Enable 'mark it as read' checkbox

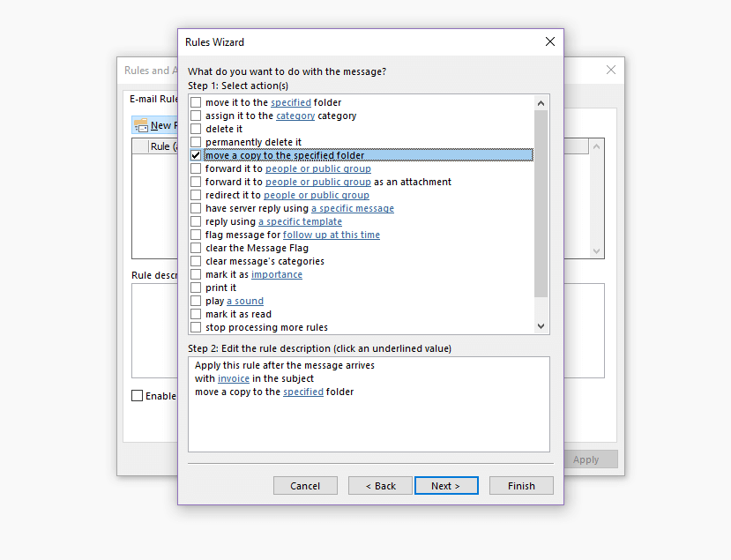[196, 314]
